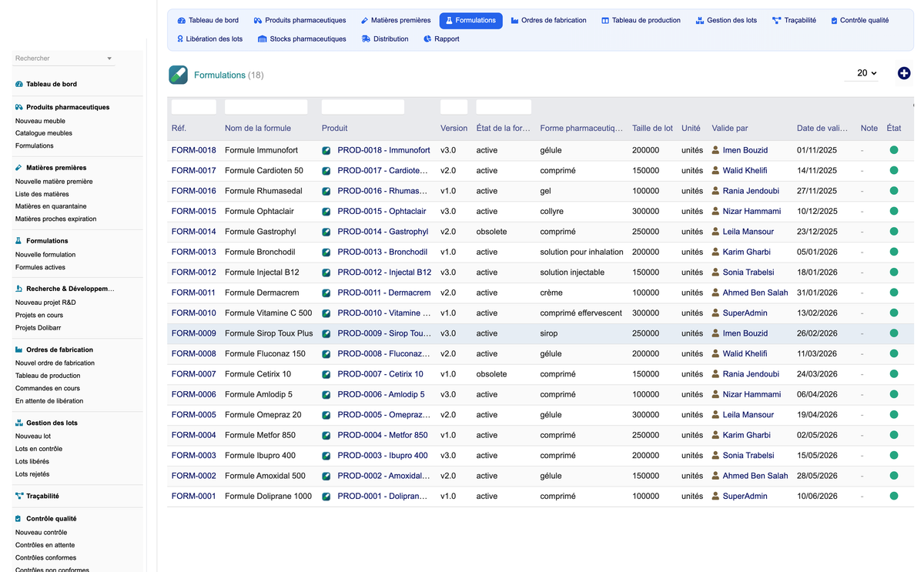The height and width of the screenshot is (572, 924).
Task: Sort by Forme pharmaceutique column header
Action: point(581,129)
